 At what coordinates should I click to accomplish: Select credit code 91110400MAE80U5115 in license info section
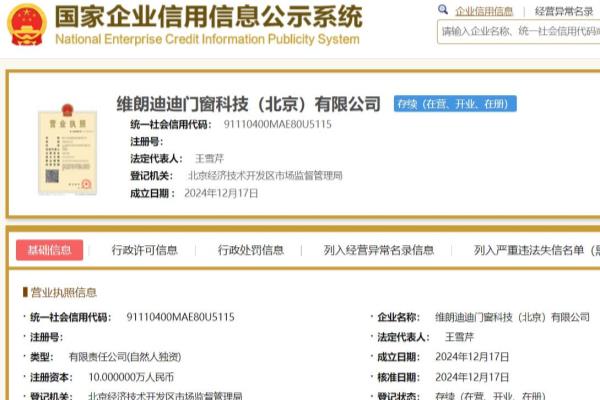click(180, 317)
